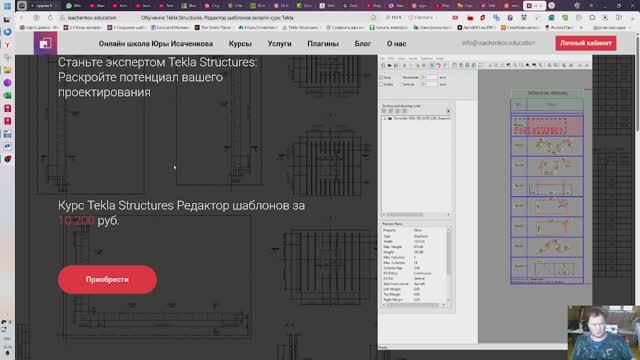Click the red YouTube extension icon
Image resolution: width=640 pixels, height=360 pixels.
tap(470, 18)
